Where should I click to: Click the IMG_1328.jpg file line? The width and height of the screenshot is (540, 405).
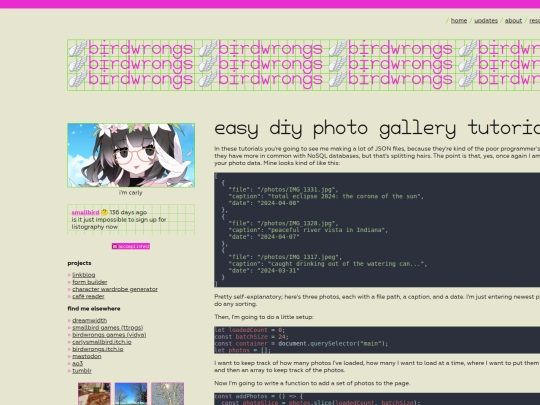283,223
